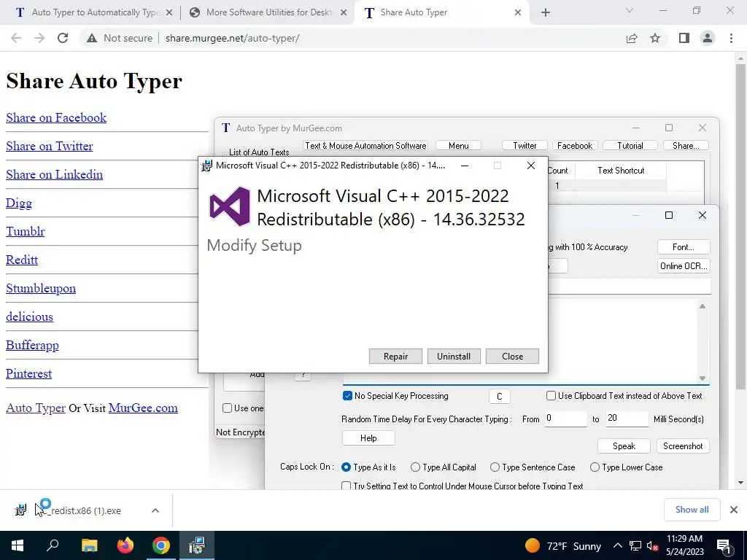This screenshot has width=747, height=560.
Task: Follow the Reditt link
Action: tap(22, 260)
